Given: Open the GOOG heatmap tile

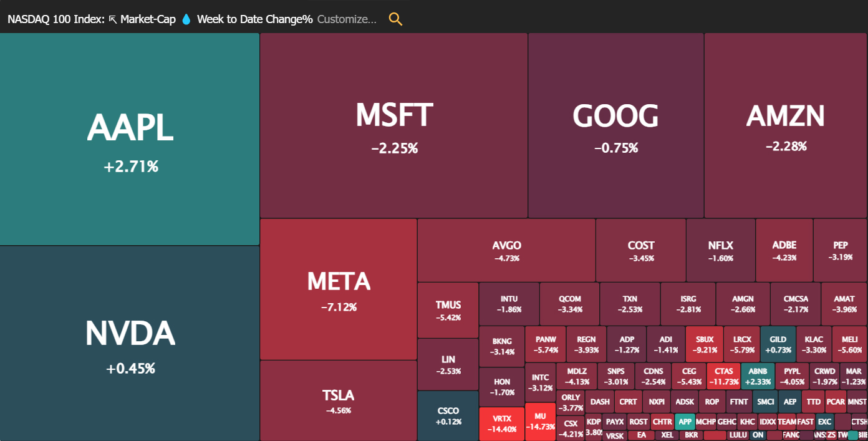Looking at the screenshot, I should pos(615,125).
